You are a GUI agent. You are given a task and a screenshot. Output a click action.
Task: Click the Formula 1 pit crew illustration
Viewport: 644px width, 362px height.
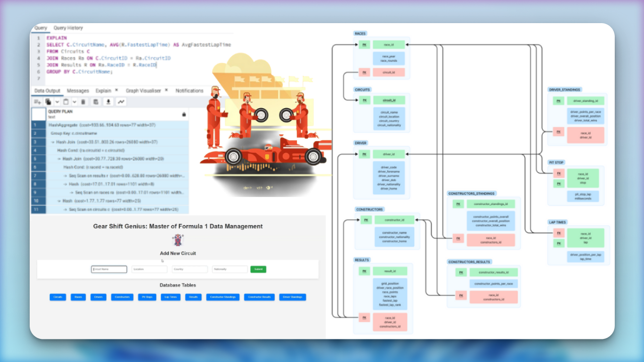click(267, 126)
